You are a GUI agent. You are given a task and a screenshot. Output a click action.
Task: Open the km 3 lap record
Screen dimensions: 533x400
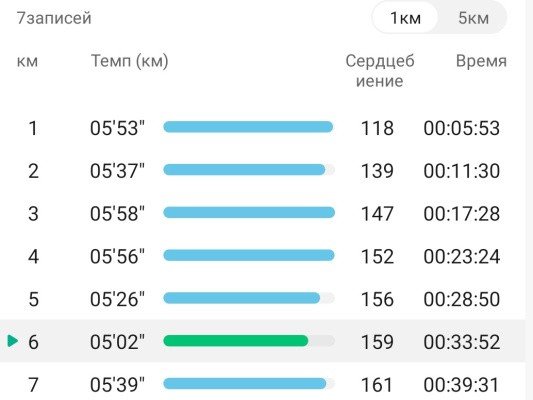[x=262, y=213]
